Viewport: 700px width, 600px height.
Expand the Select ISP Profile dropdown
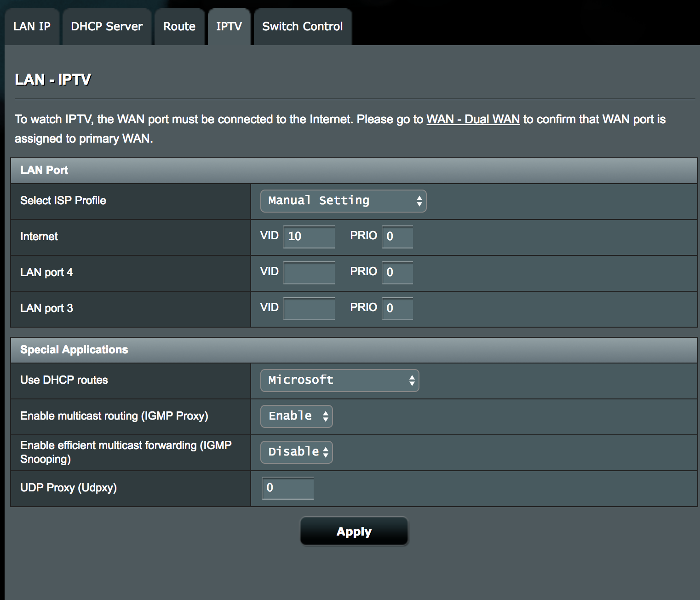point(343,201)
